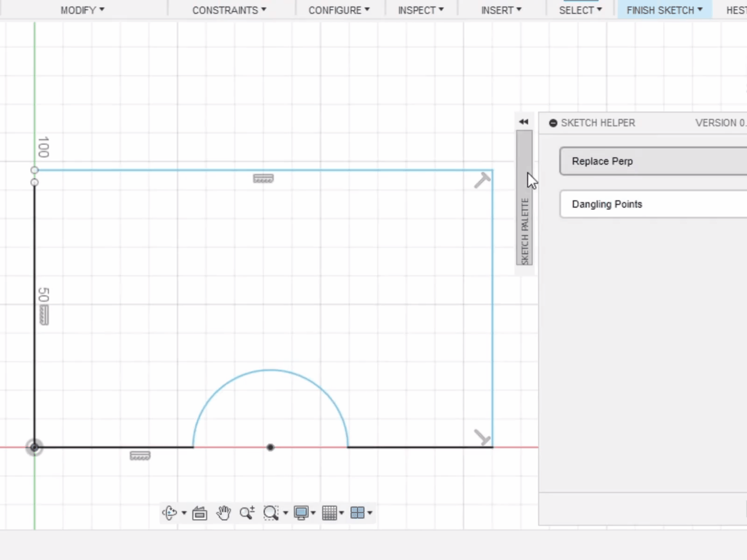This screenshot has height=560, width=747.
Task: Click the 100 axis label
Action: coord(43,147)
